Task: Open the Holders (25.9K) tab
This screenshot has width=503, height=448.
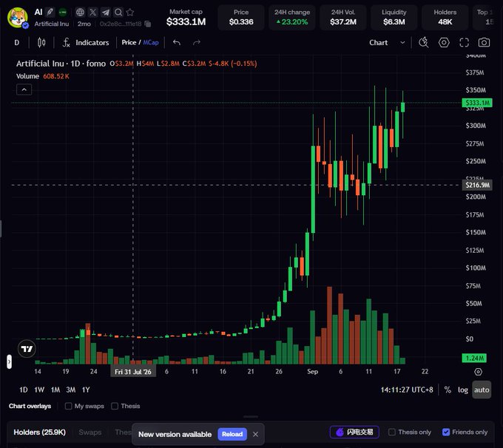Action: tap(39, 432)
